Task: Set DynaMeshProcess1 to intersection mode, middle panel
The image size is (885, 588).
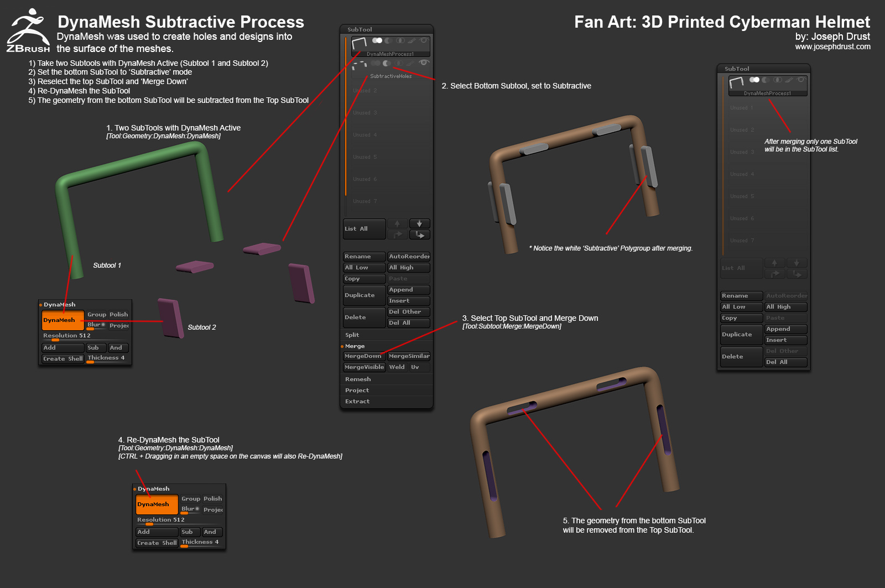Action: click(x=400, y=40)
